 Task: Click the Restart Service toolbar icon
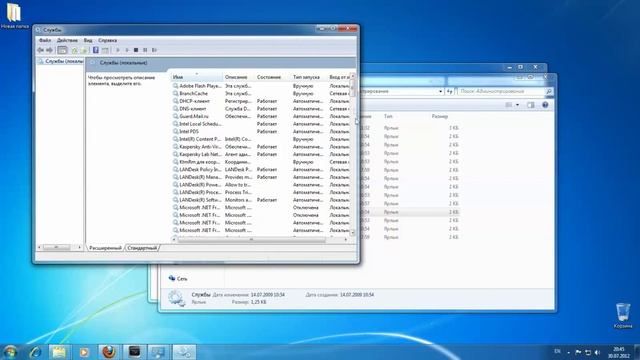pos(154,50)
